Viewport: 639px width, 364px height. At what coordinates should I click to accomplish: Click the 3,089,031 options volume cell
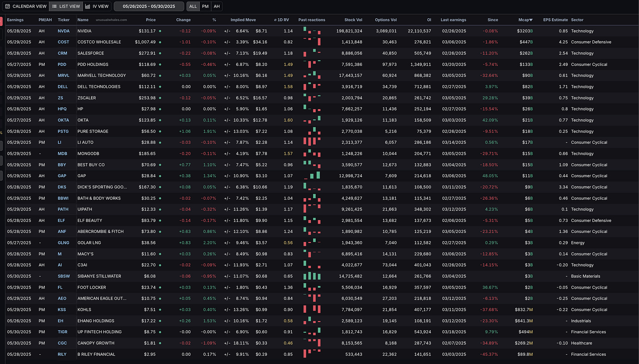386,31
